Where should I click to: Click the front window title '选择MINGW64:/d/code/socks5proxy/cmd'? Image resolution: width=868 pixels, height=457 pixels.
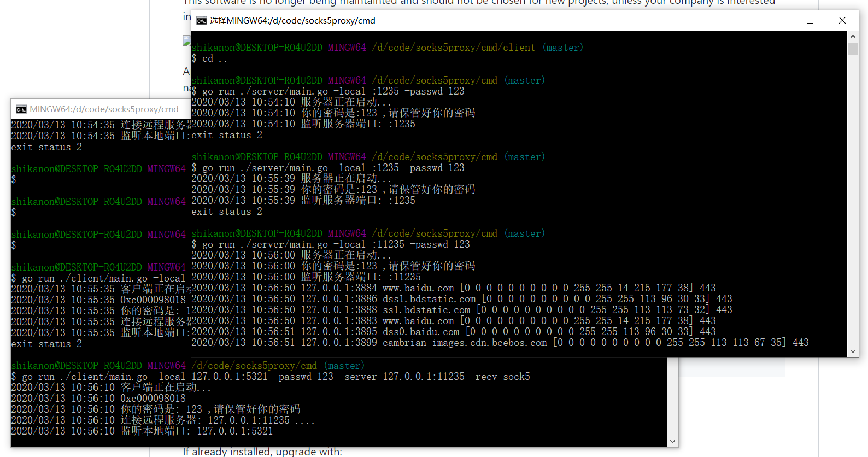[292, 21]
